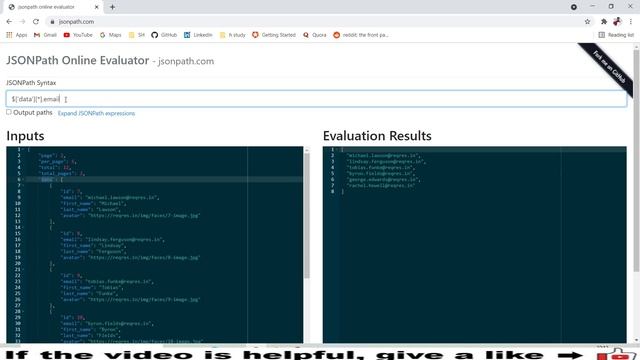The height and width of the screenshot is (360, 640).
Task: Open the Gmail bookmark
Action: click(45, 35)
